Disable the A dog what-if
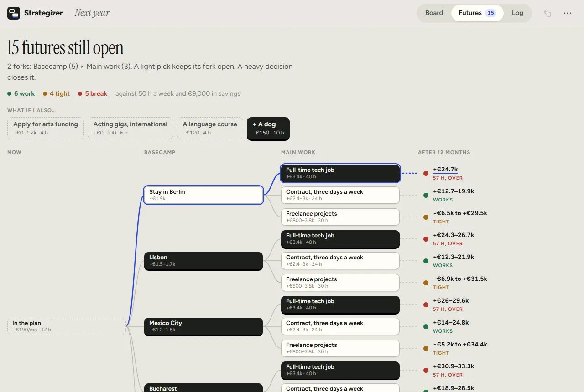The height and width of the screenshot is (392, 584). pyautogui.click(x=268, y=128)
